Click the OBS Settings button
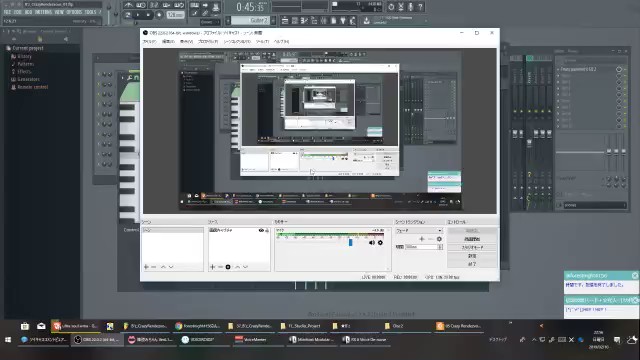 [472, 256]
